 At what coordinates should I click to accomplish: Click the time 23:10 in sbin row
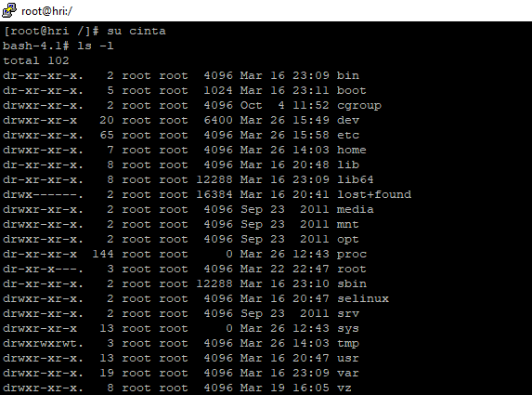[x=311, y=283]
